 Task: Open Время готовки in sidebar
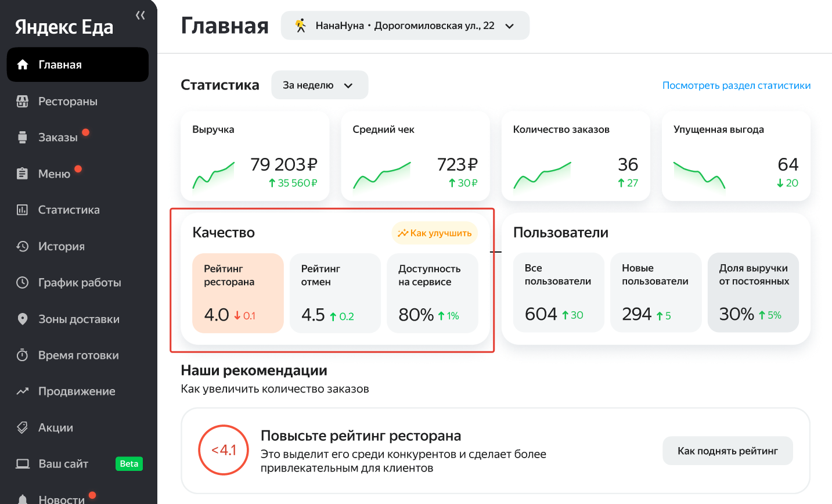click(x=78, y=355)
